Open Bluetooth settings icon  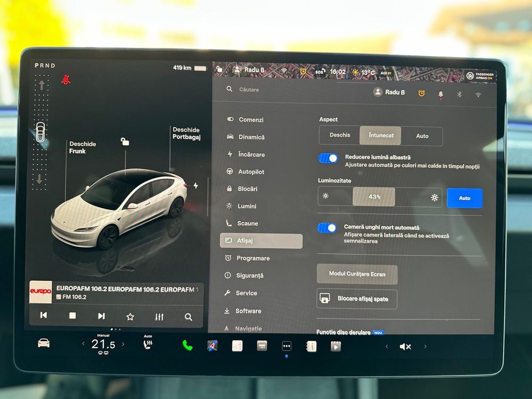coord(459,94)
